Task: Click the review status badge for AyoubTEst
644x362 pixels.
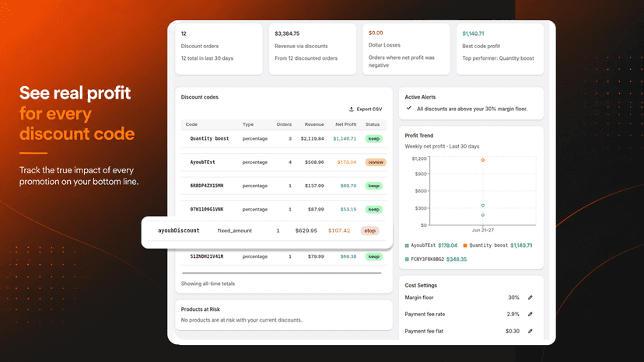Action: [x=376, y=162]
